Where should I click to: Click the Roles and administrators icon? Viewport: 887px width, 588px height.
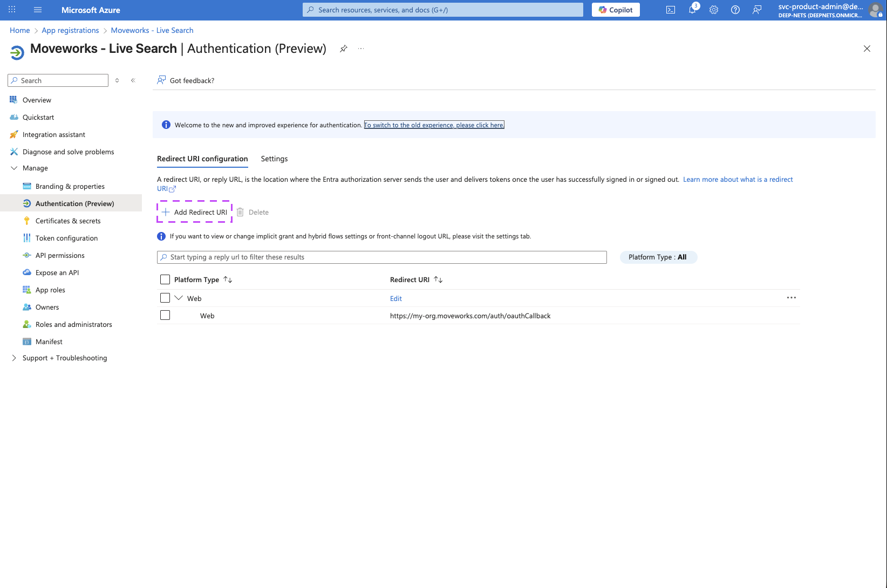26,324
